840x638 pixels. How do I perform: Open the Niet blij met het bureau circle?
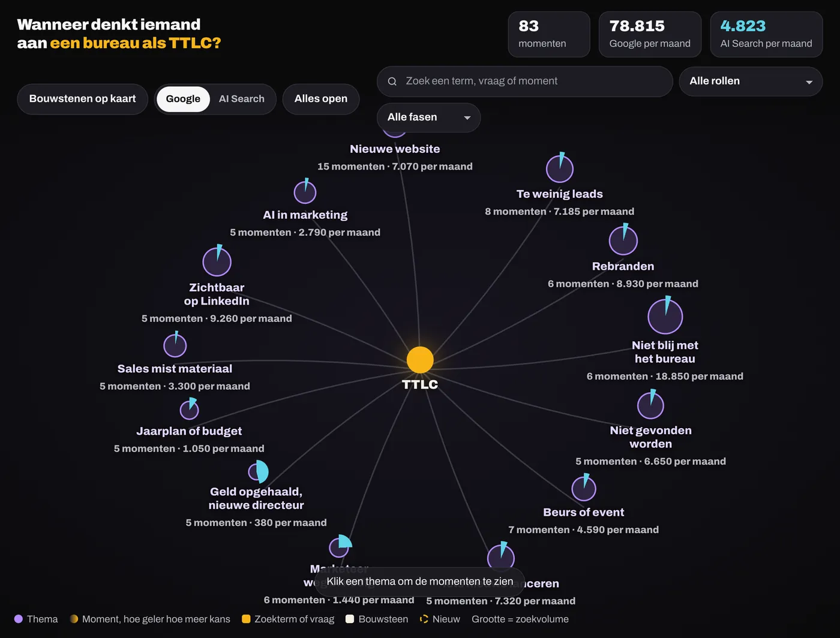(x=665, y=316)
